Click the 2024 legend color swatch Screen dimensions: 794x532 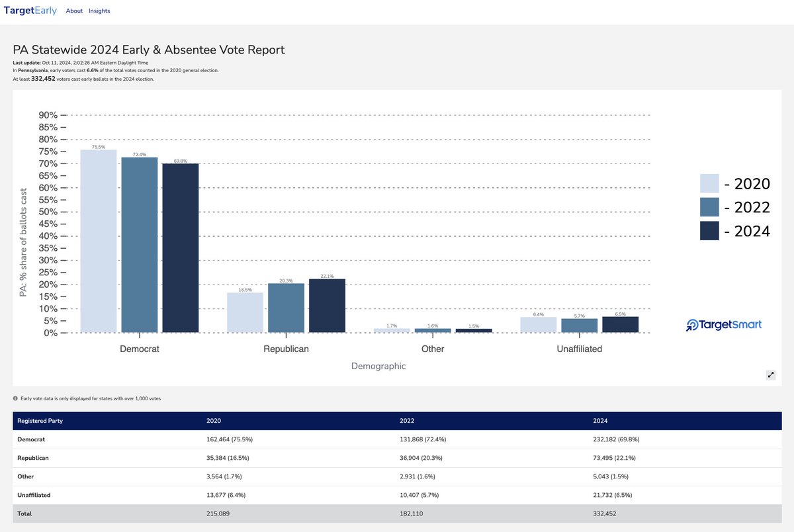[709, 231]
